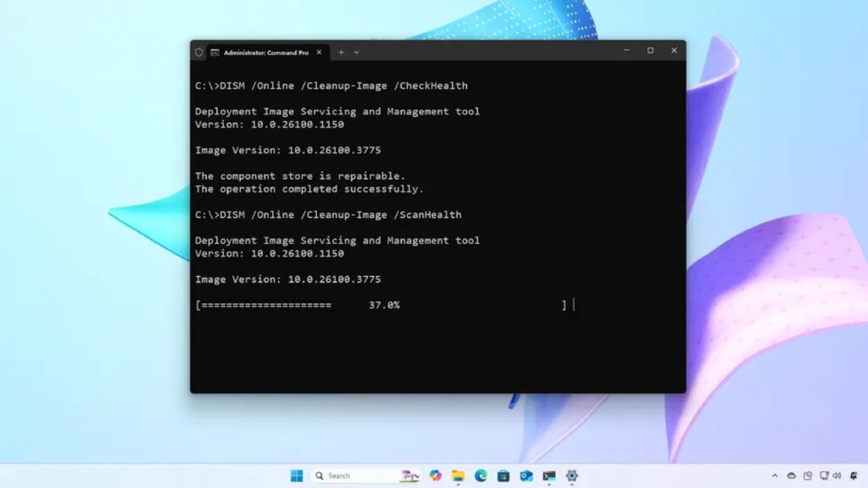Viewport: 868px width, 488px height.
Task: Maximize the Command Prompt window
Action: [650, 51]
